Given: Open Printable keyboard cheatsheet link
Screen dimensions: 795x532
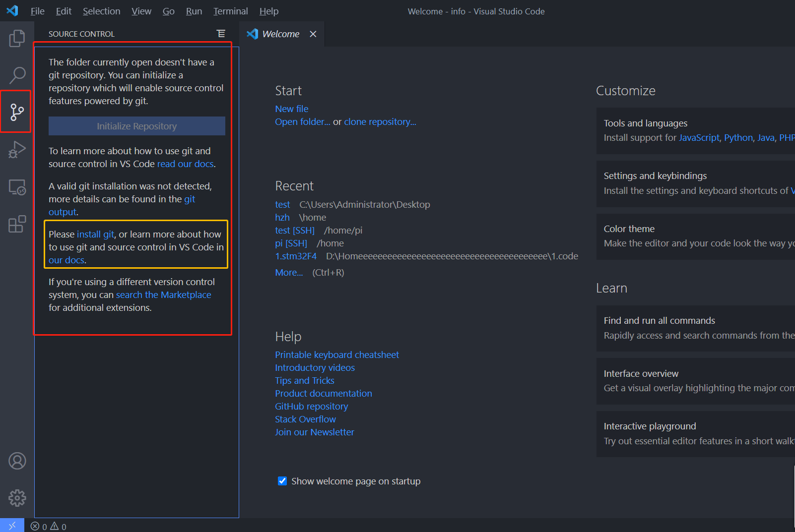Looking at the screenshot, I should point(337,355).
